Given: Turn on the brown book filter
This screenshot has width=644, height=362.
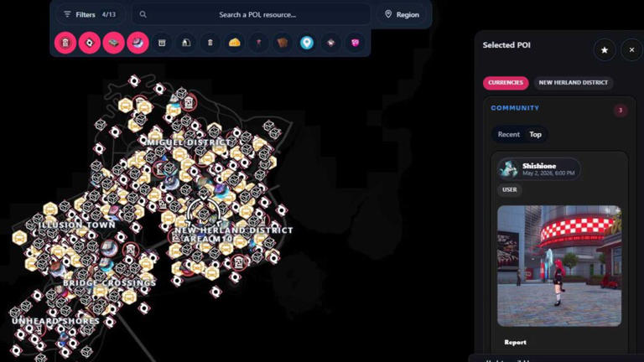Looking at the screenshot, I should click(283, 43).
